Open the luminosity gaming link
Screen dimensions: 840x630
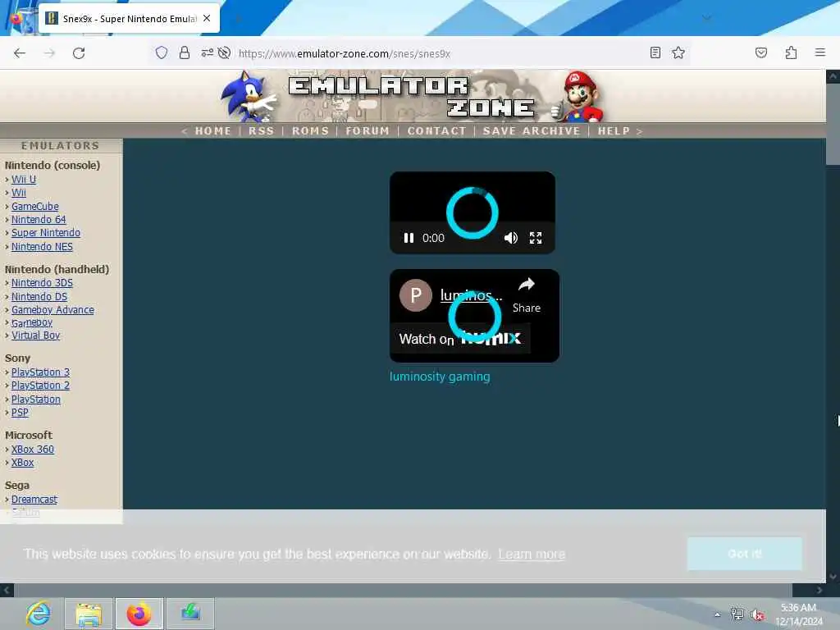[x=440, y=377]
